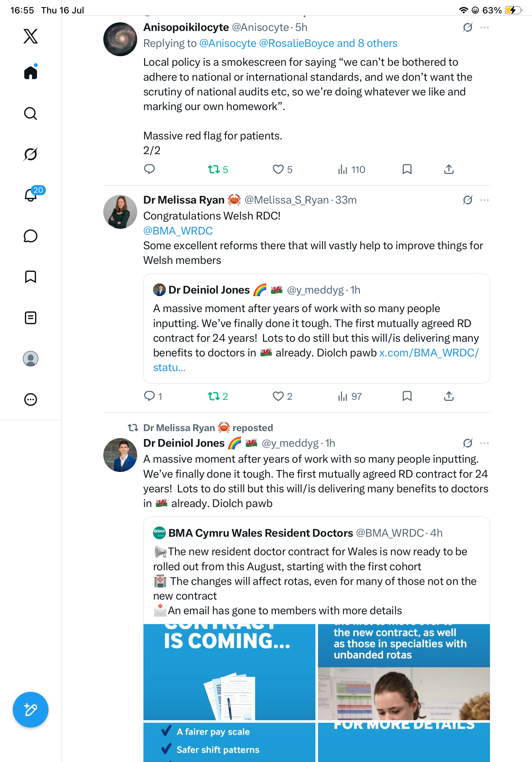Image resolution: width=532 pixels, height=762 pixels.
Task: Open your Profile from the sidebar
Action: tap(31, 358)
